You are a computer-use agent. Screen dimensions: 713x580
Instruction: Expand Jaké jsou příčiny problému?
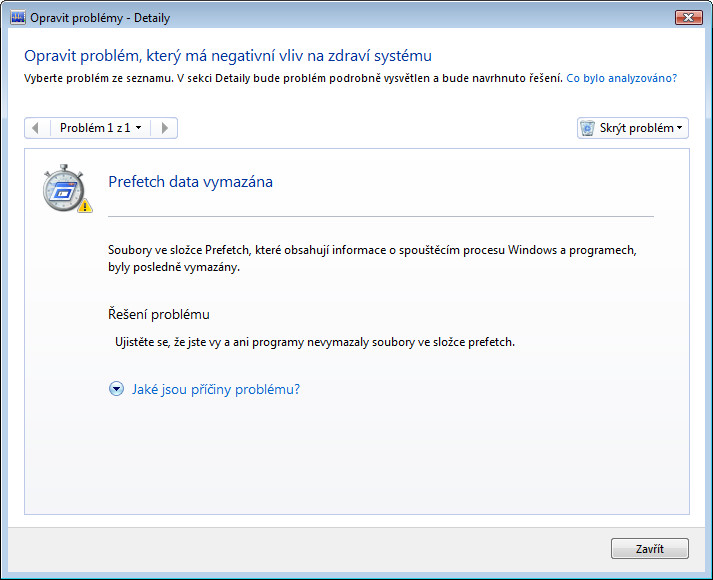(216, 390)
